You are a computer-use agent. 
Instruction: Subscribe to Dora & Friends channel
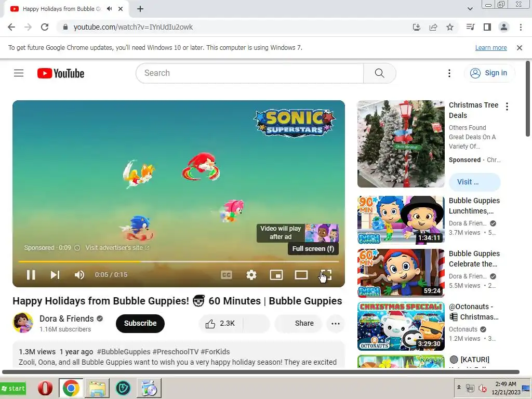click(x=140, y=323)
